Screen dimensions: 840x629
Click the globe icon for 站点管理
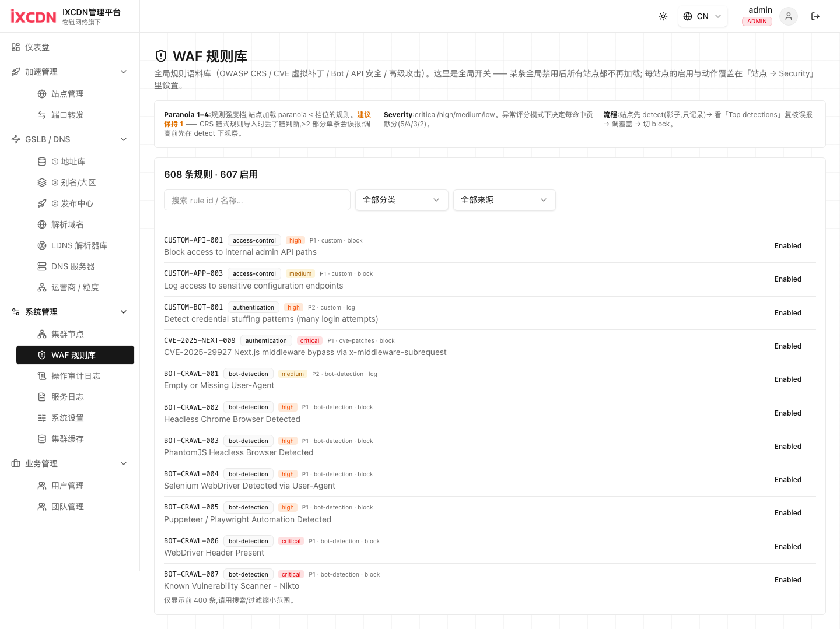(x=42, y=94)
